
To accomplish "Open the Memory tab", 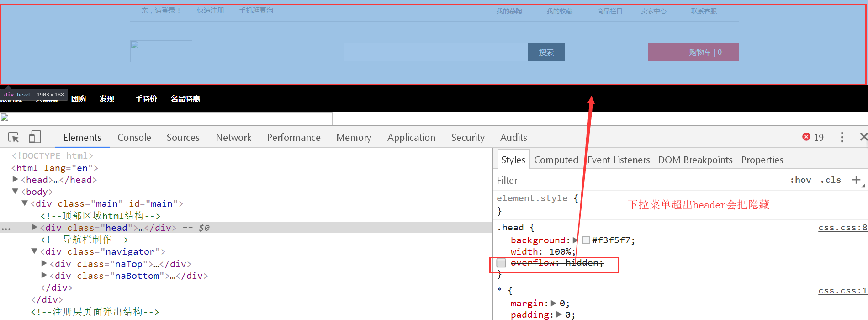I will point(354,138).
